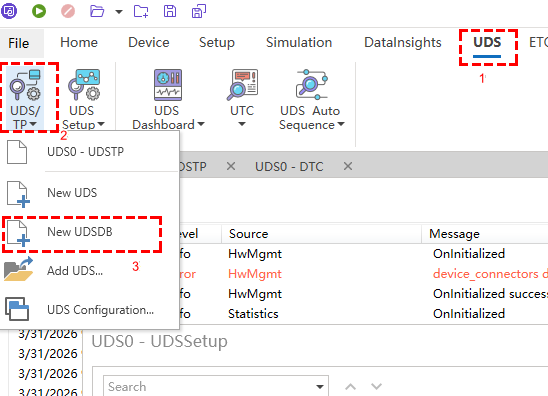Screen dimensions: 548x396
Task: Expand the UDS Dashboard dropdown arrow
Action: tap(201, 124)
